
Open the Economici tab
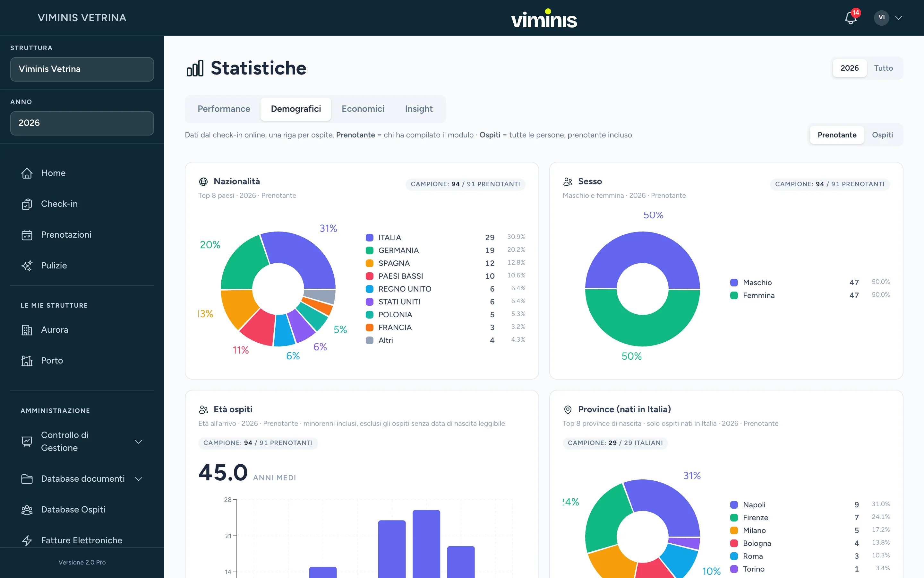pyautogui.click(x=363, y=109)
